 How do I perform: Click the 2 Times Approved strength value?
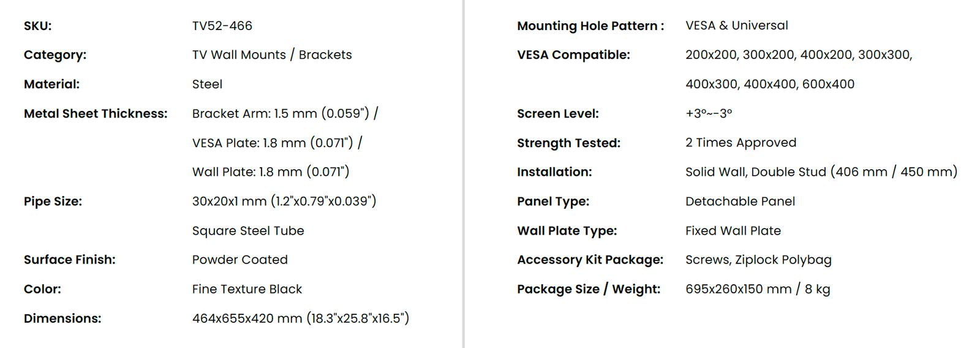pyautogui.click(x=741, y=143)
